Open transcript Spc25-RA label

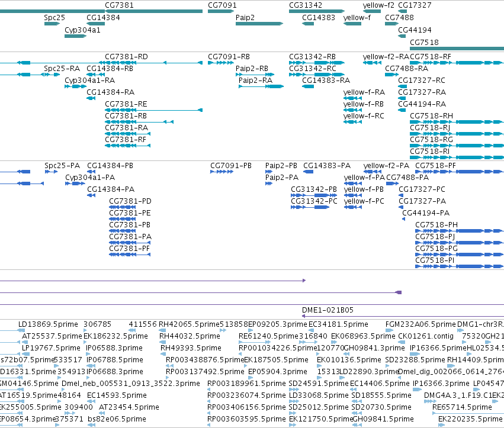[62, 69]
